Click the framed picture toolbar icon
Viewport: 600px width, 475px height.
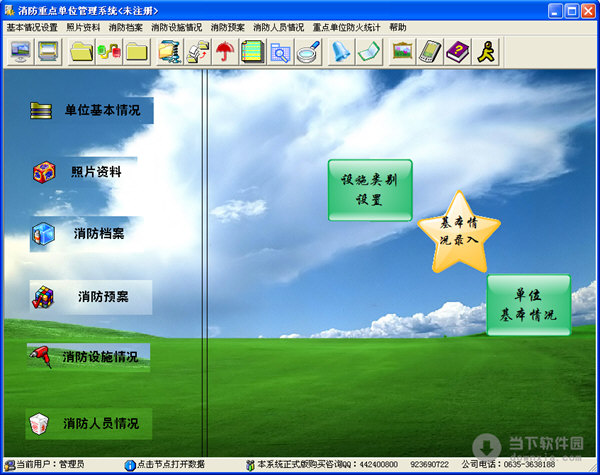[402, 51]
